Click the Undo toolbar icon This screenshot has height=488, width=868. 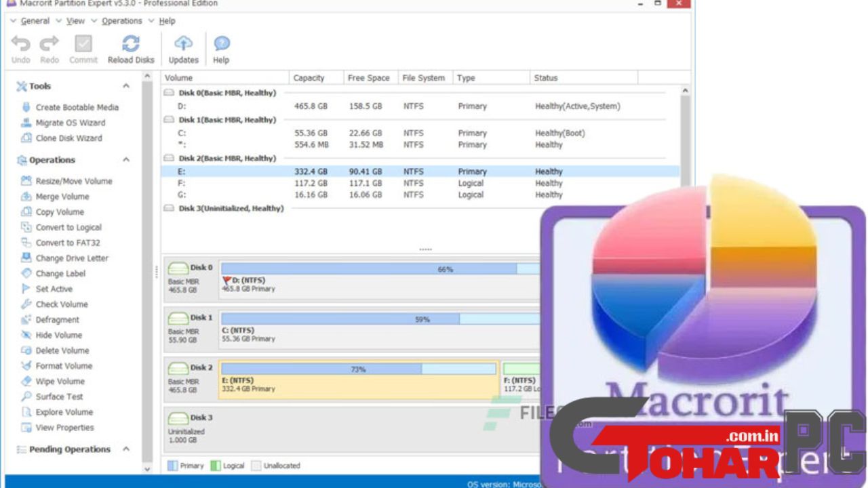click(x=21, y=44)
